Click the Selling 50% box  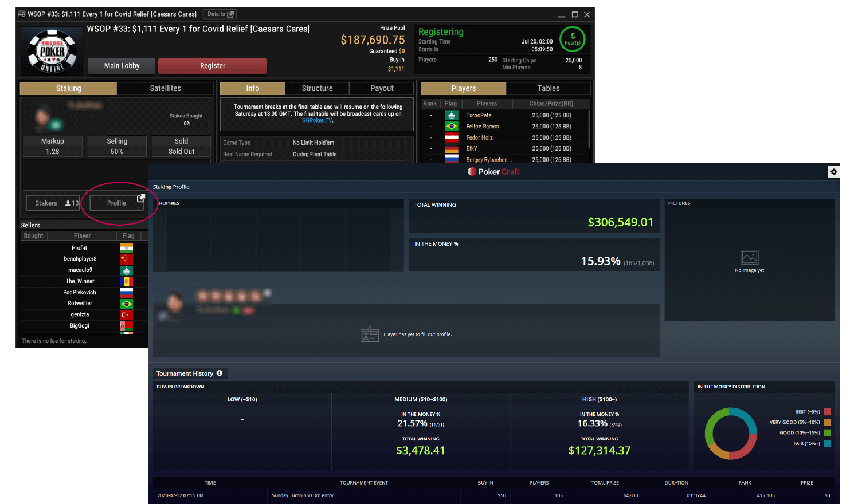[117, 147]
